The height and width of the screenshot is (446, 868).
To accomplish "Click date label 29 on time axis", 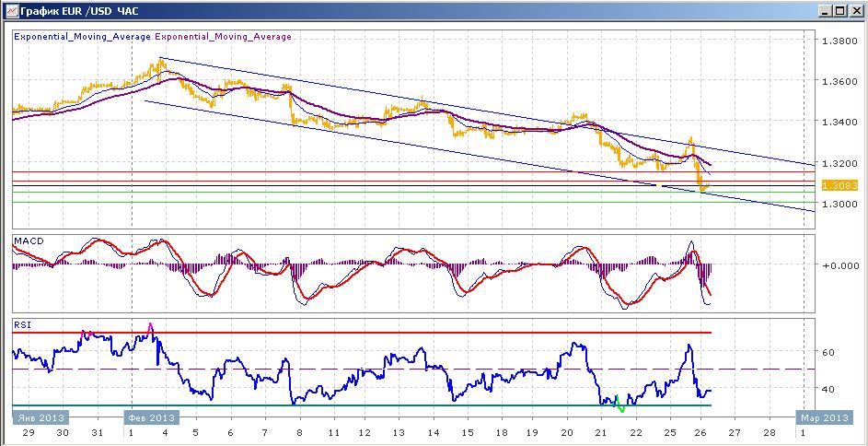I will 28,433.
